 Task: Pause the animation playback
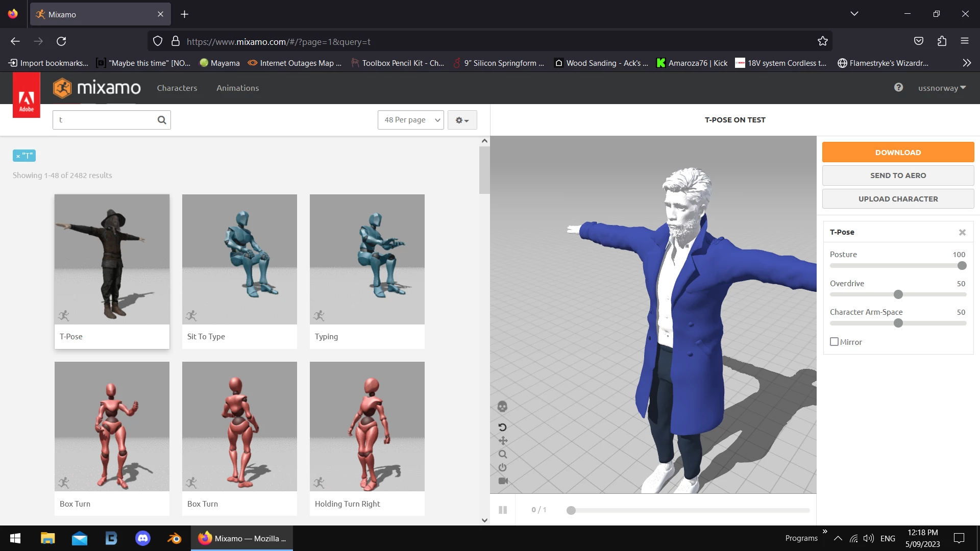[503, 510]
